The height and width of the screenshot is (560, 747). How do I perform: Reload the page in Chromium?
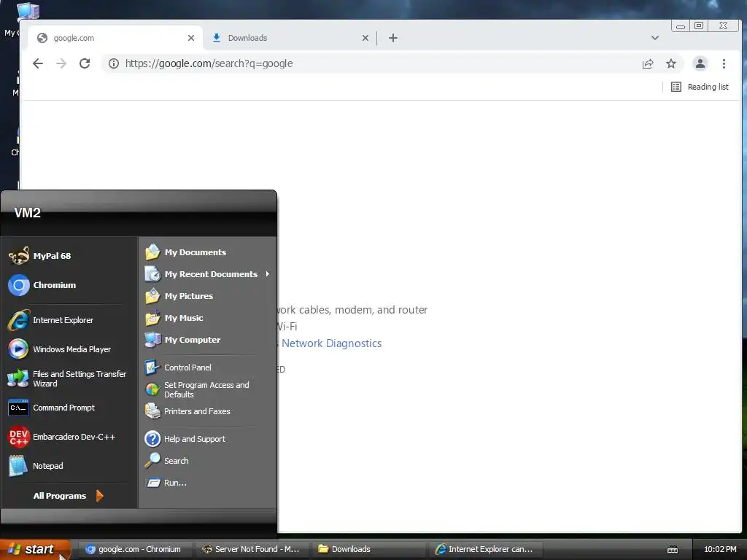coord(85,63)
